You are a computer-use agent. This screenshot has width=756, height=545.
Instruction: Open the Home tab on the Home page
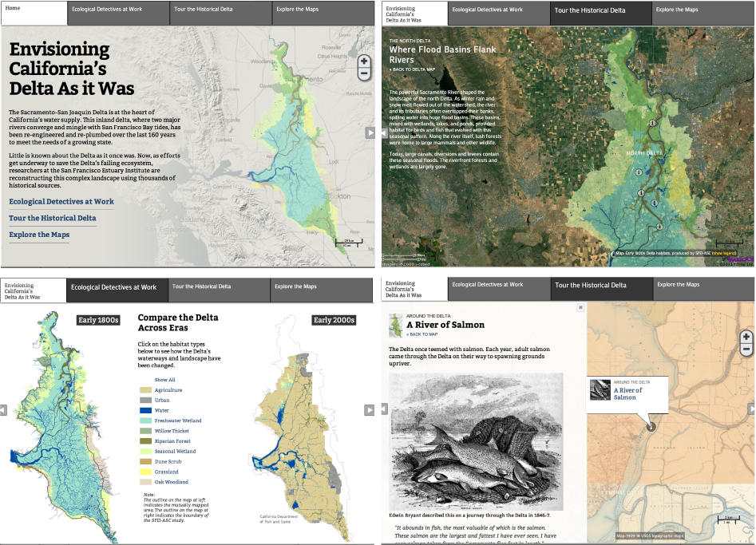click(34, 13)
